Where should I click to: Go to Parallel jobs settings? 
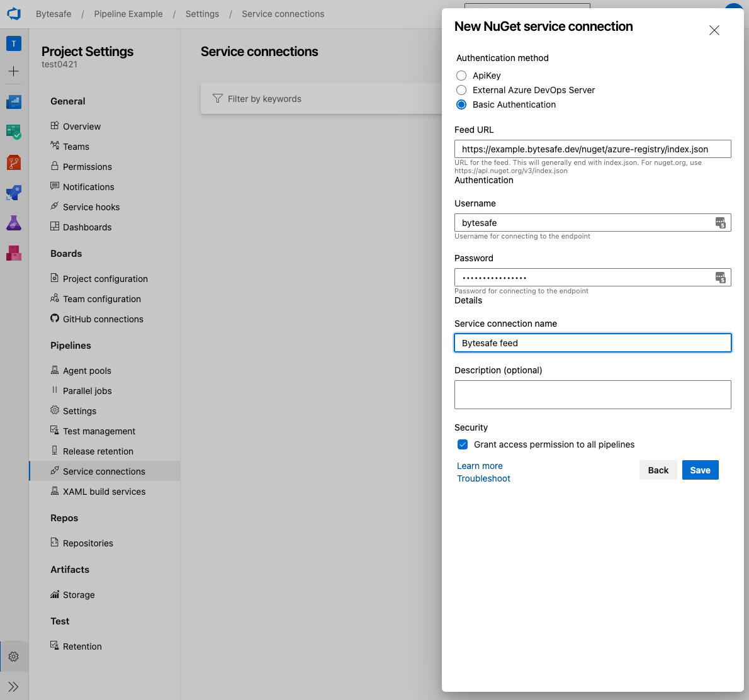tap(87, 391)
